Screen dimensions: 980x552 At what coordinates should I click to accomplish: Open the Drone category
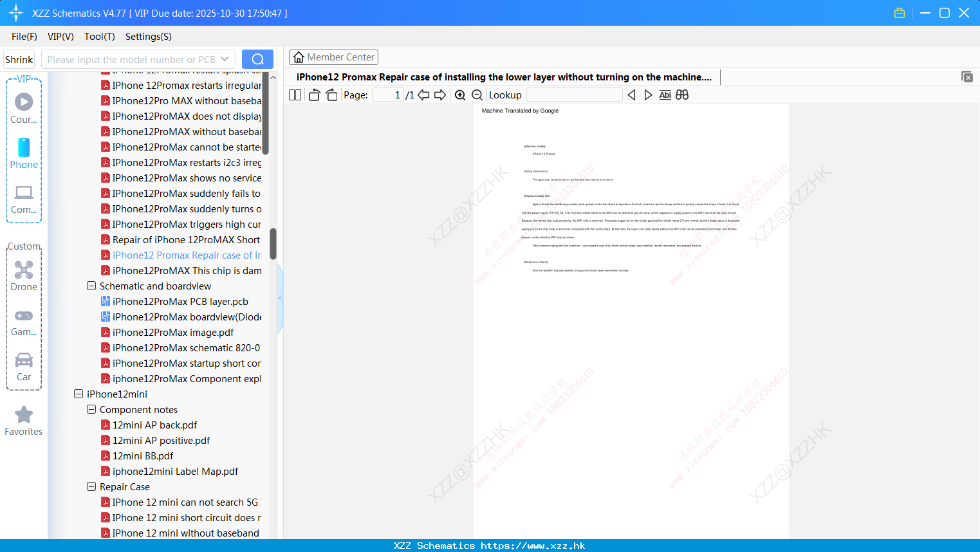click(24, 276)
